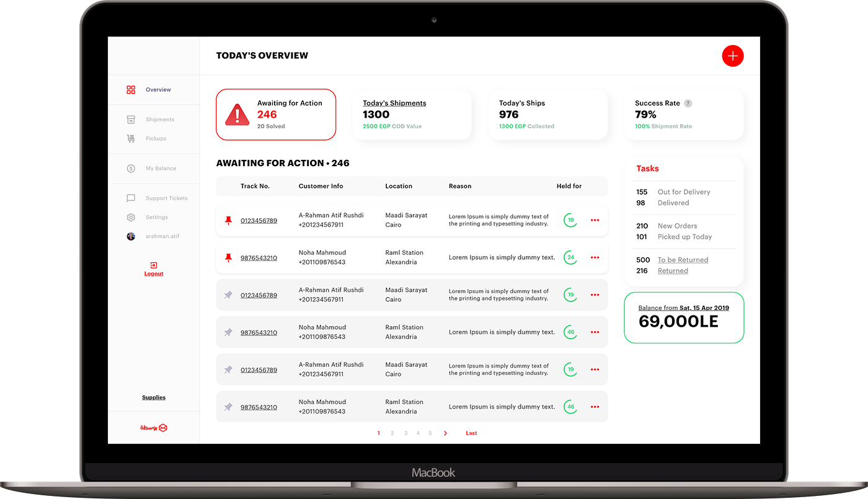
Task: Open the Shipments section from the sidebar
Action: click(x=159, y=119)
